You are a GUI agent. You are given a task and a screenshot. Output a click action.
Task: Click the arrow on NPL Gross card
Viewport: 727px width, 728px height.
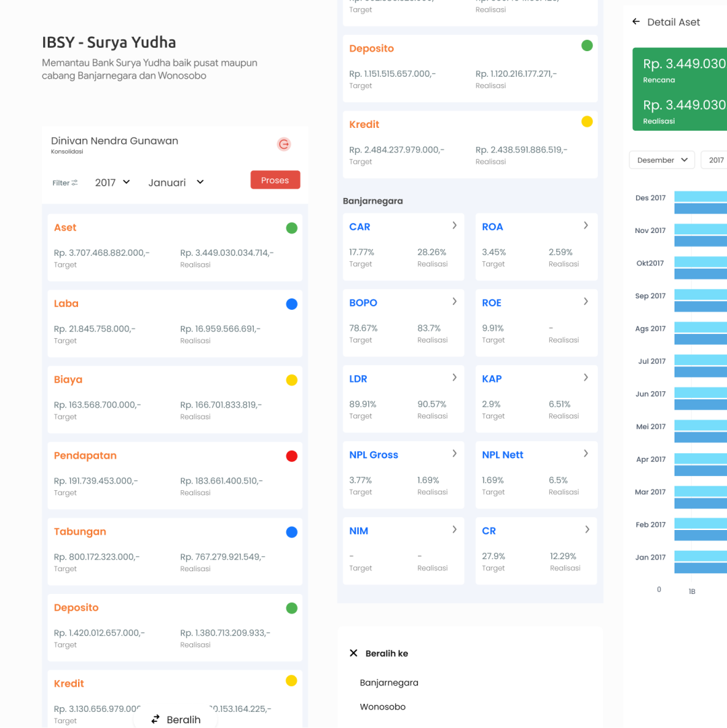[x=454, y=453]
